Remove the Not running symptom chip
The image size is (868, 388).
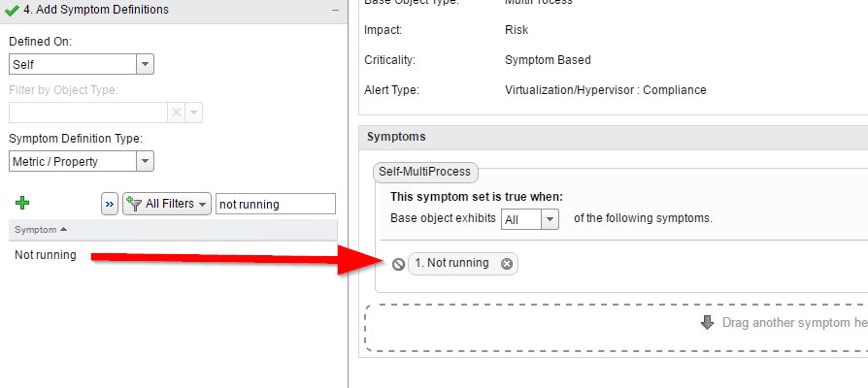point(507,264)
